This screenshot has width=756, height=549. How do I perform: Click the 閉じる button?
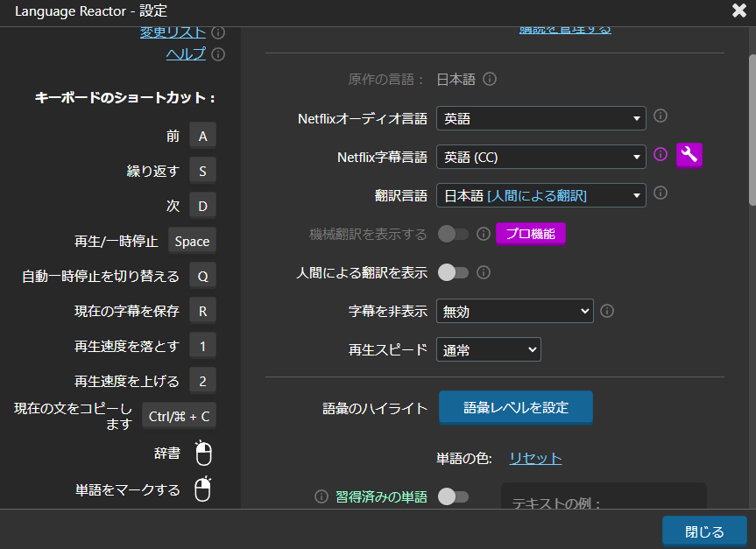[x=704, y=531]
